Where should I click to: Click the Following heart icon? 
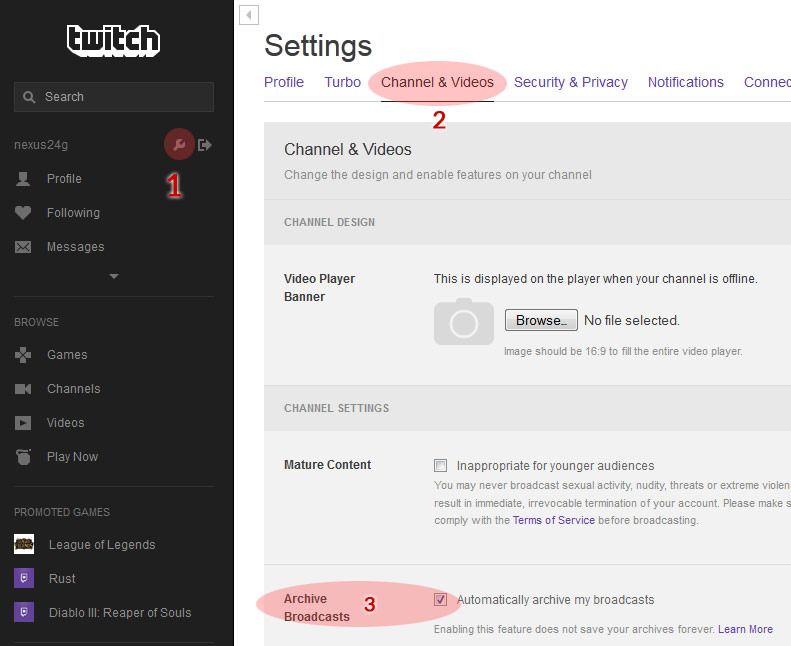(23, 213)
